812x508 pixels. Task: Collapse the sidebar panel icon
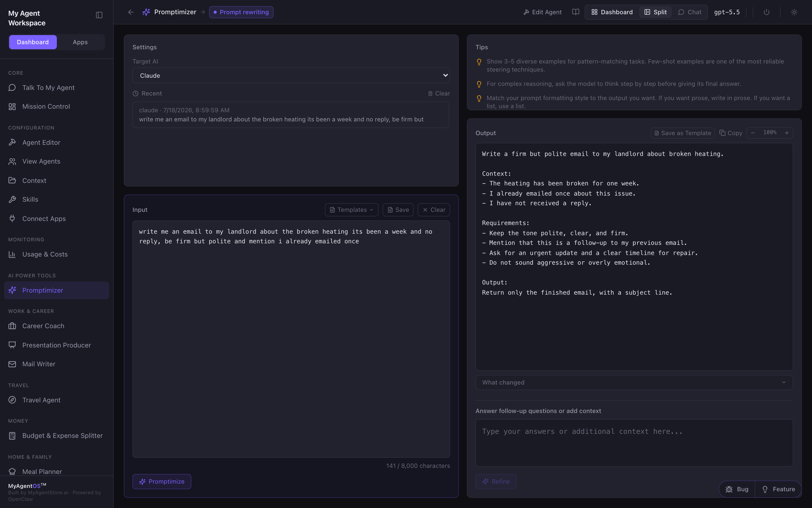click(x=99, y=15)
